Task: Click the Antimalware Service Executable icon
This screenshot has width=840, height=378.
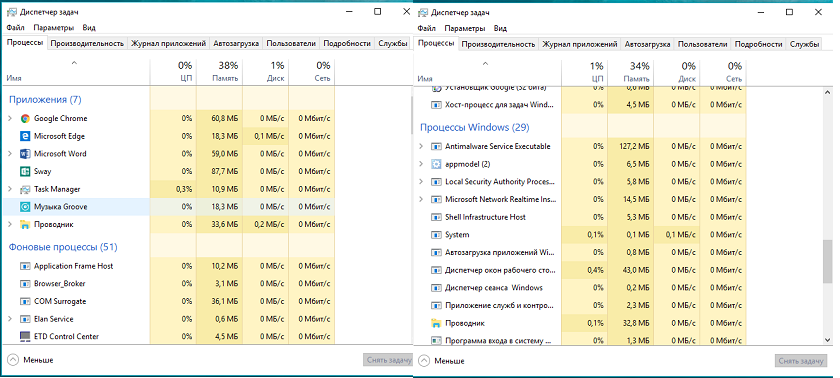Action: tap(436, 146)
